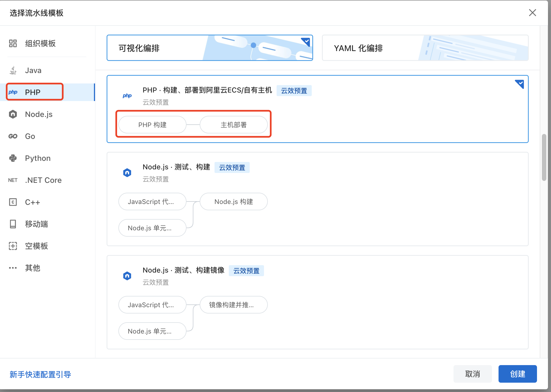Click php logo in the PHP template card
Screen dimensions: 551x392
click(x=127, y=96)
